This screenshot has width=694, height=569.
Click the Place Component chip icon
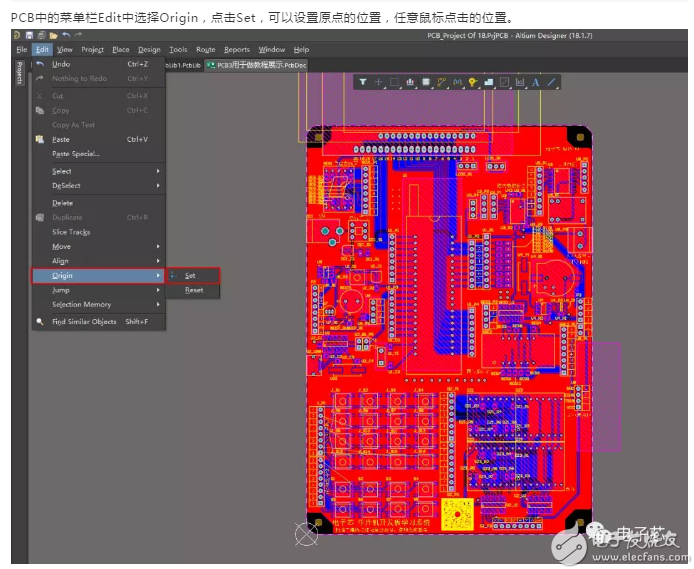426,82
